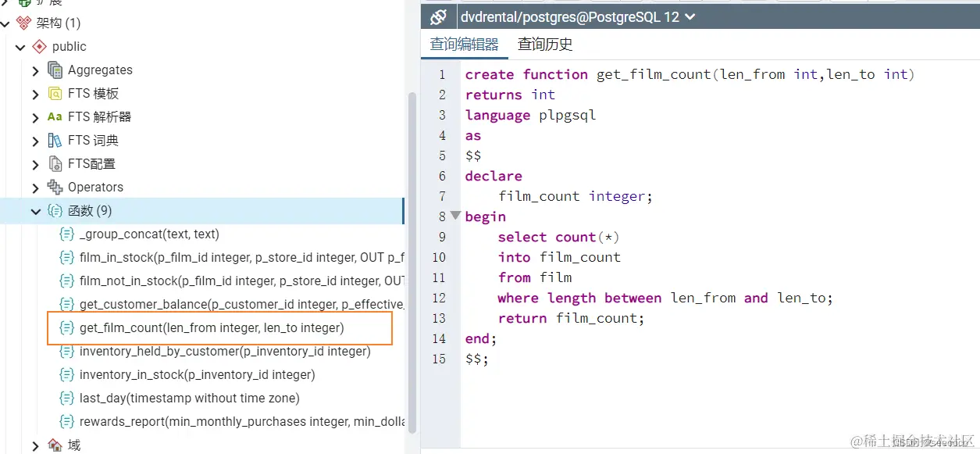Select rewards_report function entry

coord(241,422)
